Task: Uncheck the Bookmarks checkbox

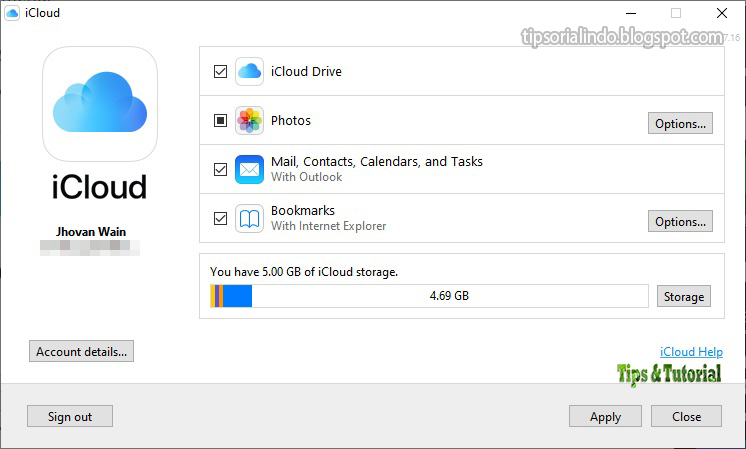Action: [x=220, y=218]
